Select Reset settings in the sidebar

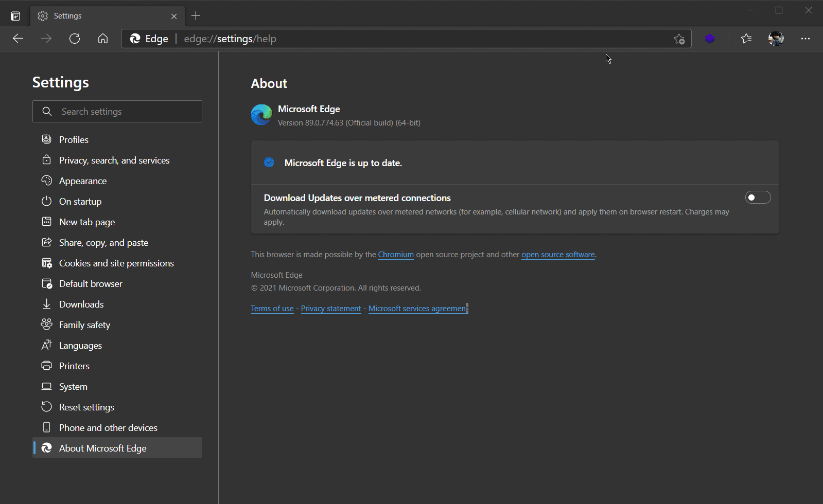pyautogui.click(x=117, y=407)
